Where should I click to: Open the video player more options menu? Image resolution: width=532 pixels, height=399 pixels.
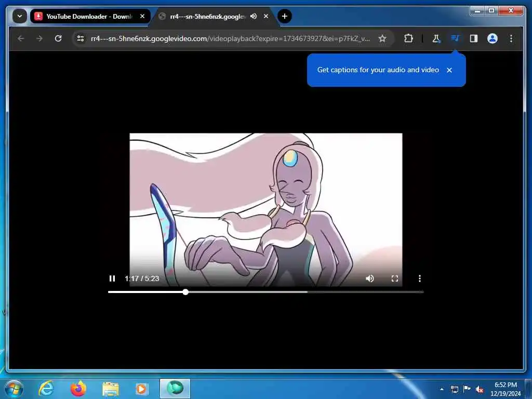point(420,278)
